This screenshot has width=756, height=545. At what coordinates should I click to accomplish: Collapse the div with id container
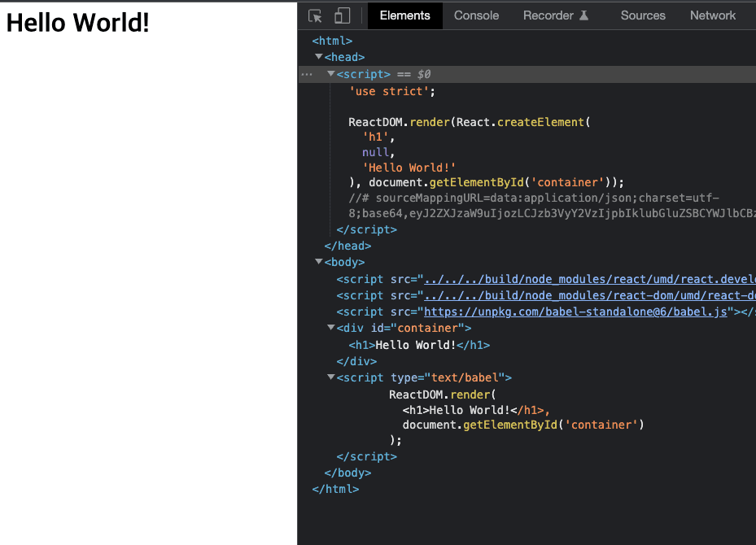pos(330,328)
